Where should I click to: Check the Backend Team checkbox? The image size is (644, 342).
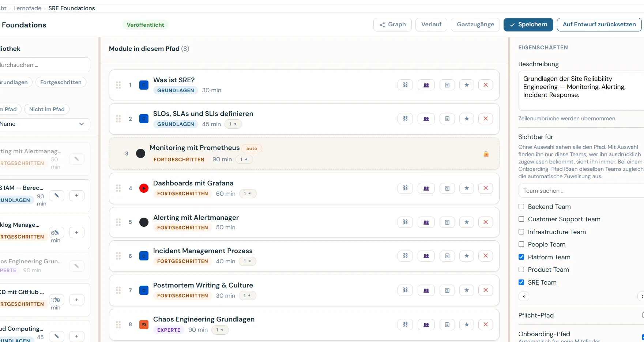point(521,207)
